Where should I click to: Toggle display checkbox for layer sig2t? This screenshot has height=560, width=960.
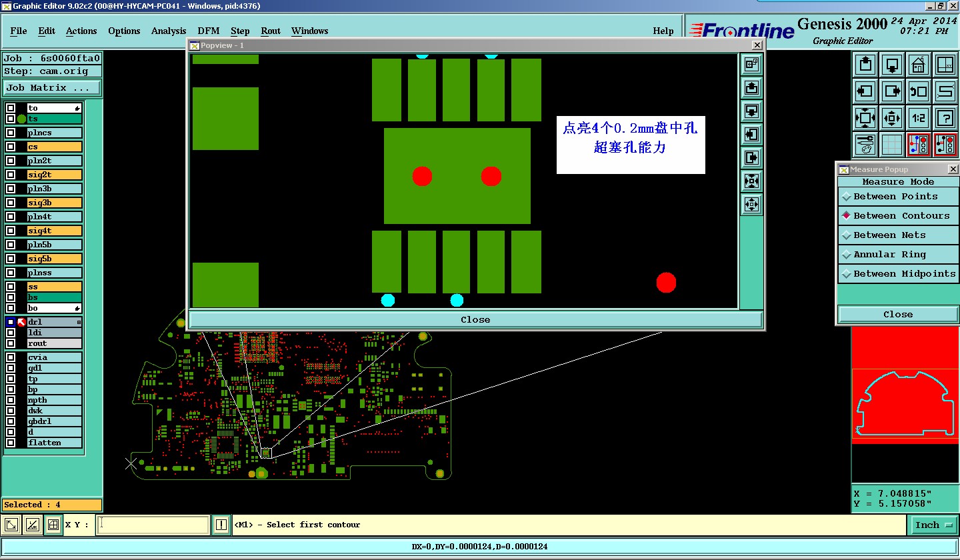click(11, 175)
